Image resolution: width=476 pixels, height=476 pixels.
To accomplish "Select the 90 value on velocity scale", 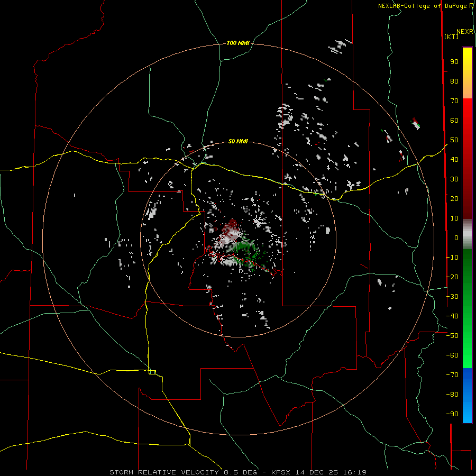I will pyautogui.click(x=454, y=62).
